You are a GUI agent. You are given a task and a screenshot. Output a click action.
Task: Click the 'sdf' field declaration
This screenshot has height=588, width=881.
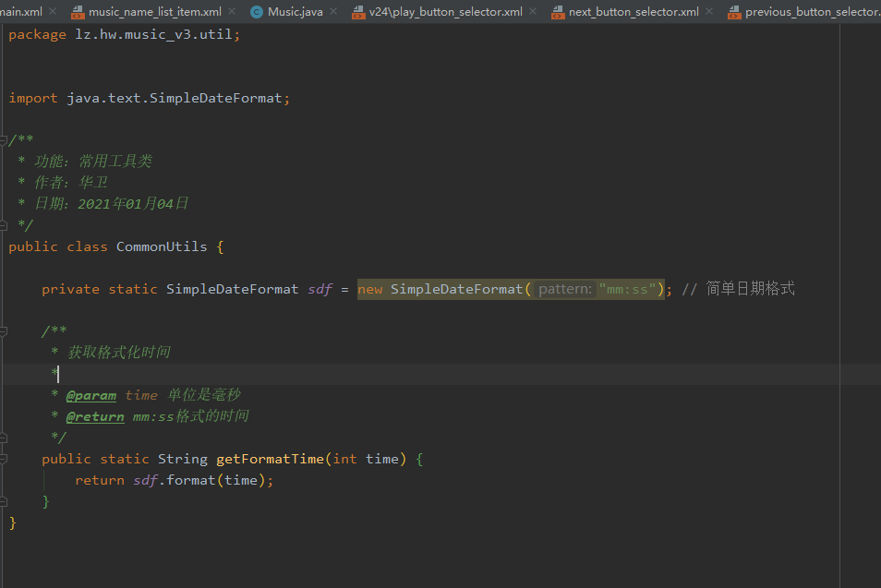320,289
